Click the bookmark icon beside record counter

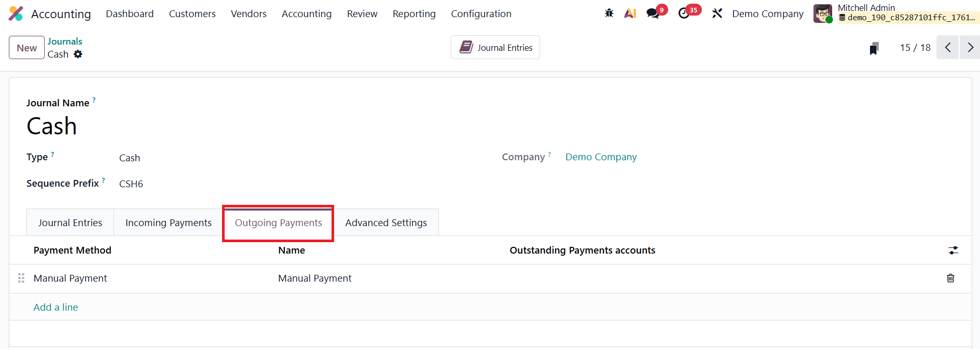[x=874, y=48]
